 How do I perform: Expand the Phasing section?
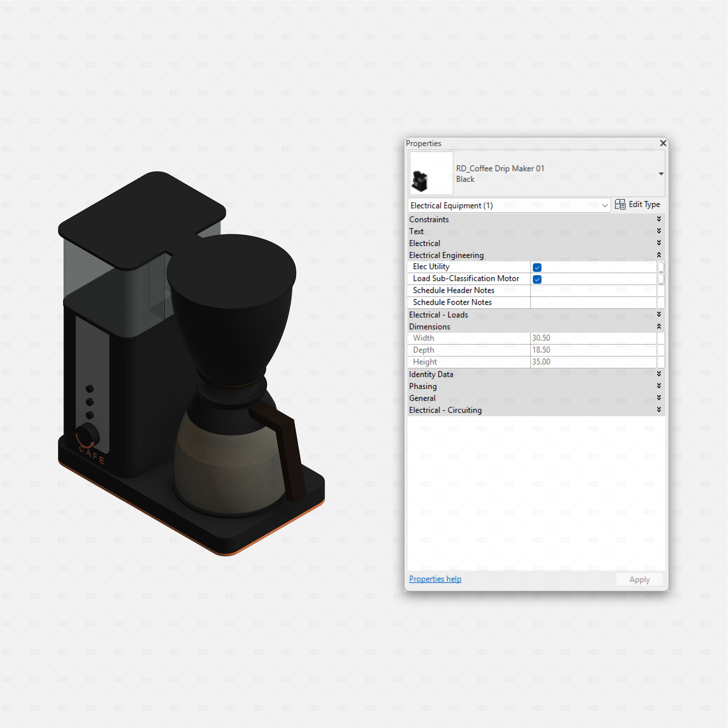coord(659,386)
